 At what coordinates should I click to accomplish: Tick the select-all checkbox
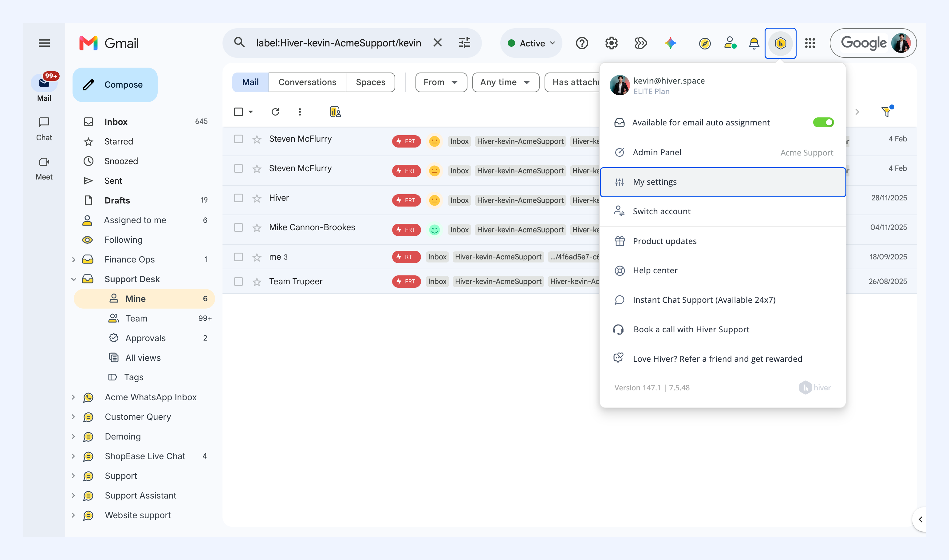238,112
